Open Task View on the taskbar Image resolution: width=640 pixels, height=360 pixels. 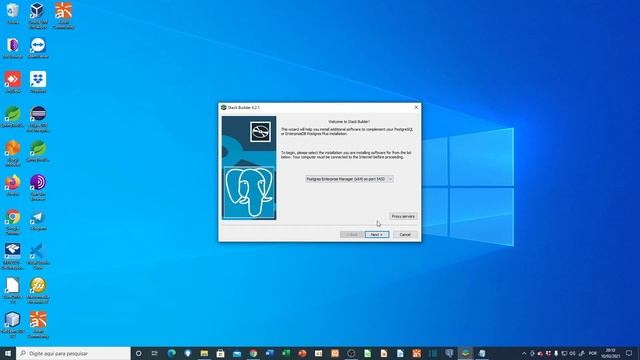(155, 353)
